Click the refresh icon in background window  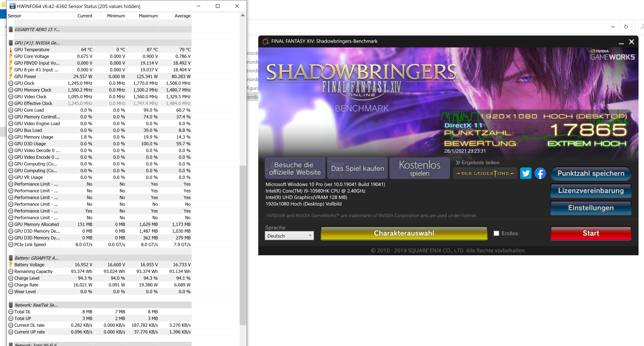click(626, 27)
